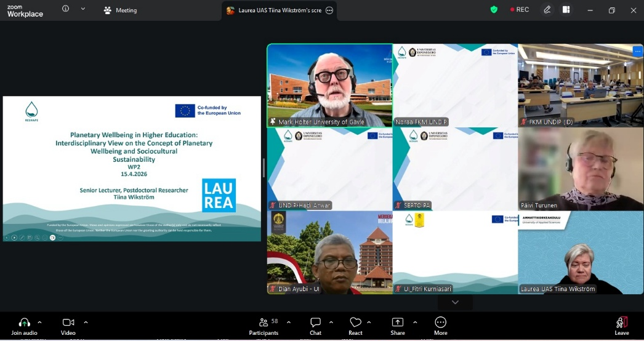Expand the Share options arrow
This screenshot has height=341, width=644.
pos(415,322)
